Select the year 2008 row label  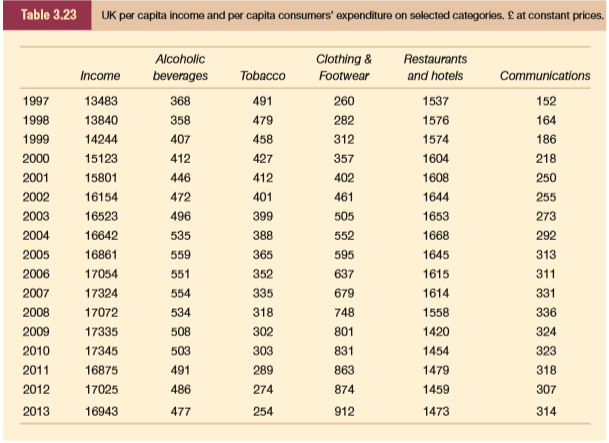[x=36, y=313]
